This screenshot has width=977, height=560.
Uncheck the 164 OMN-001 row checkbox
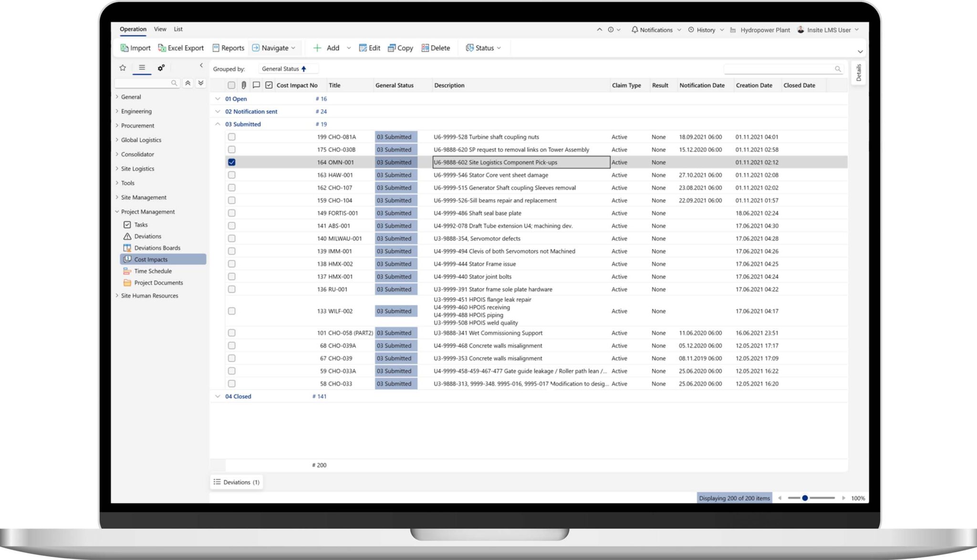[232, 162]
